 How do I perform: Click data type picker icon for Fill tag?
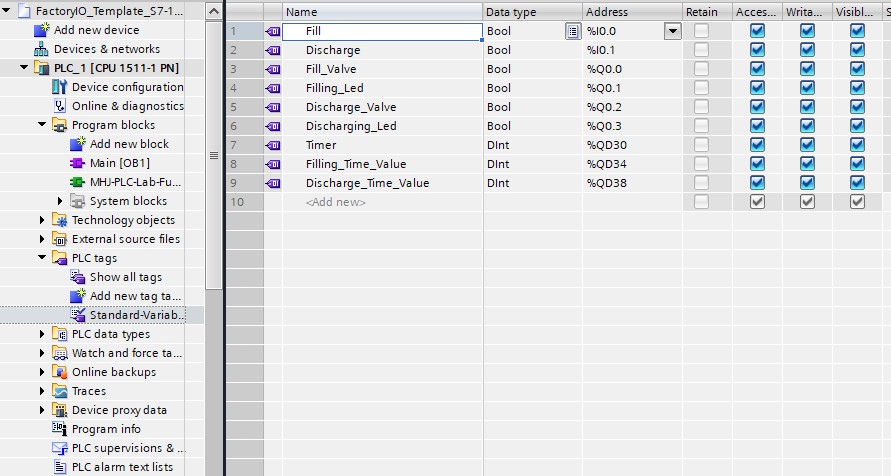(x=572, y=31)
